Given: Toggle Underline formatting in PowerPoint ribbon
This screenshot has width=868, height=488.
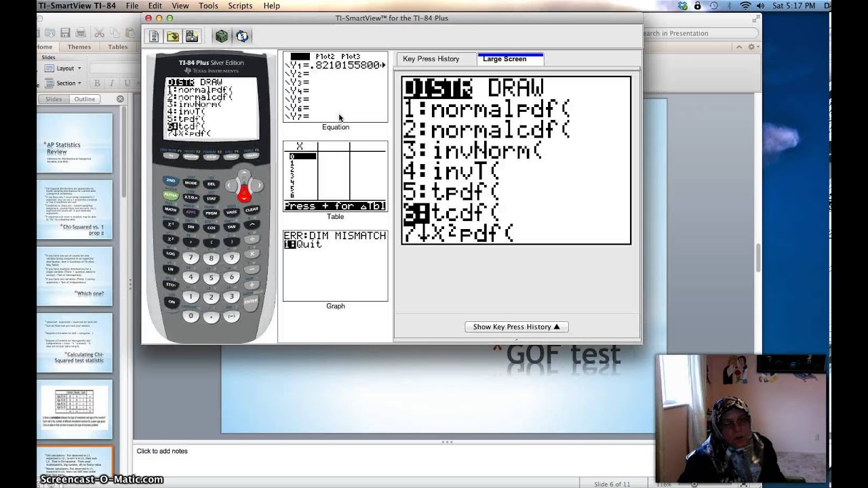Looking at the screenshot, I should pyautogui.click(x=127, y=83).
